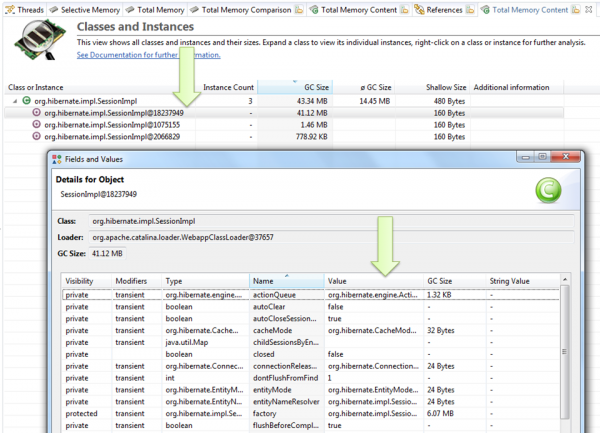Sort by Class or Instance column
Screen dimensions: 600x433
36,87
